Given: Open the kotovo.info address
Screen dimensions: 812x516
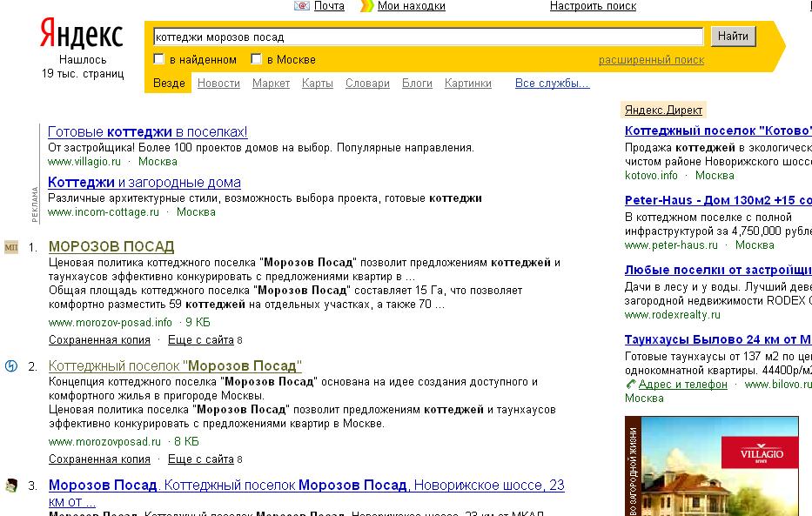Looking at the screenshot, I should pos(651,176).
